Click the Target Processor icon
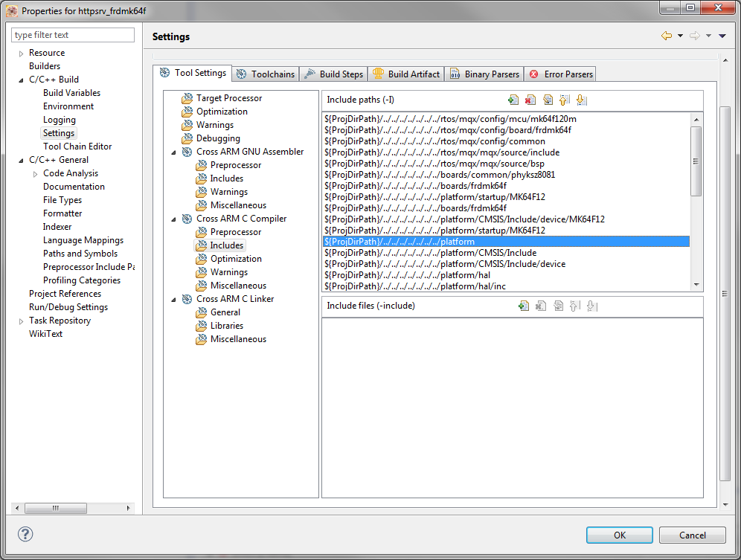 point(187,98)
